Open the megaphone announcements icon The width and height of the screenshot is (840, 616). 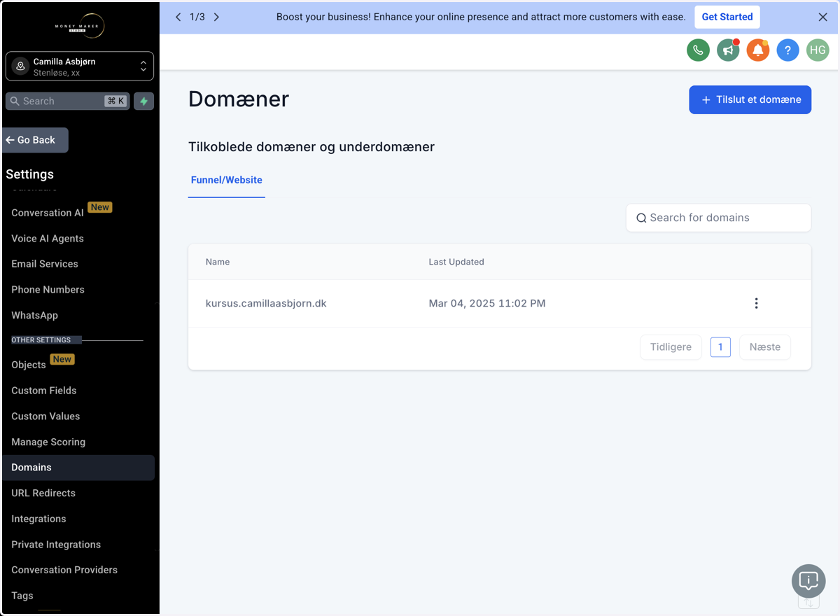click(x=728, y=50)
